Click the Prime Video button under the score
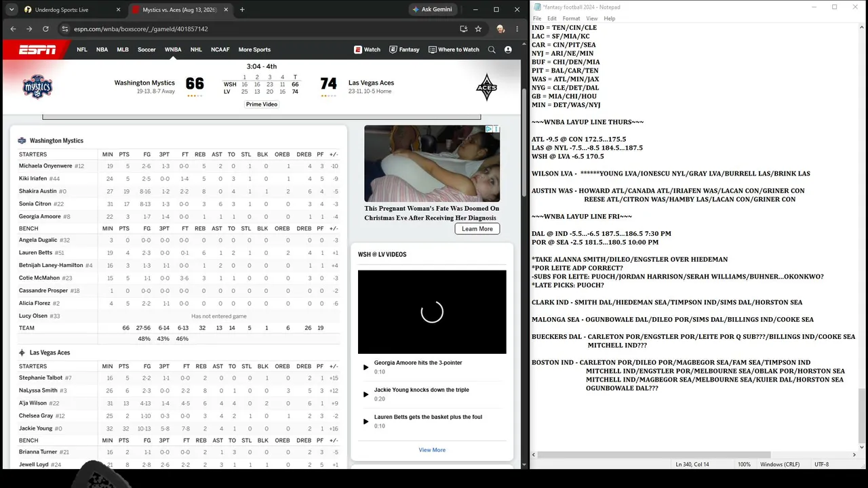868x488 pixels. coord(262,104)
